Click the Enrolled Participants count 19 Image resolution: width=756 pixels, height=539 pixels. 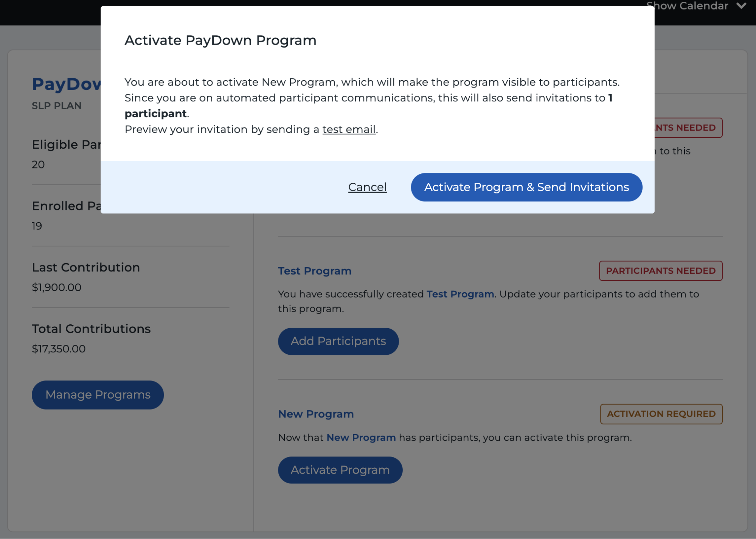(x=37, y=226)
